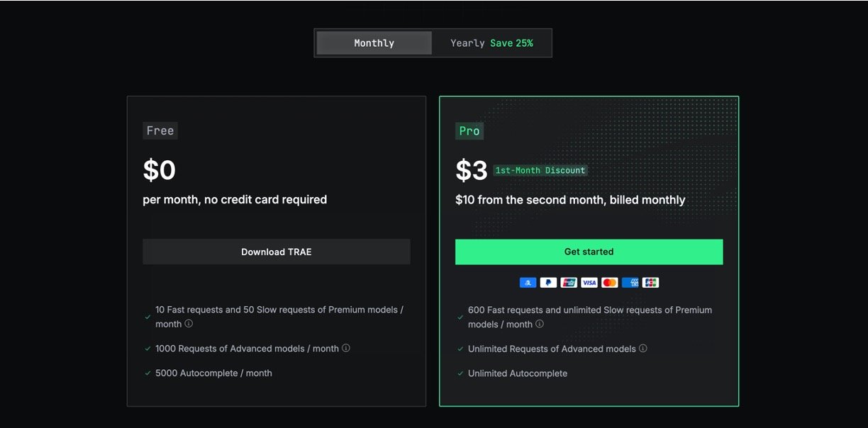Click the 1st-Month Discount badge

[540, 171]
